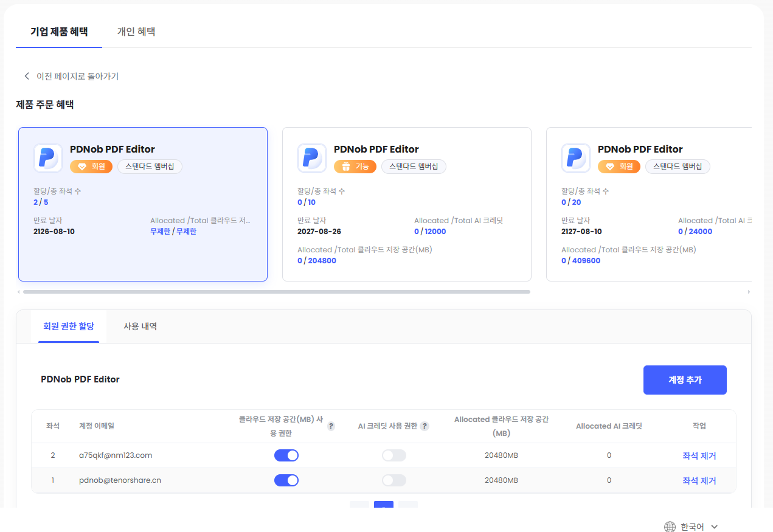Click the 2 / 5 seat count

coord(41,202)
